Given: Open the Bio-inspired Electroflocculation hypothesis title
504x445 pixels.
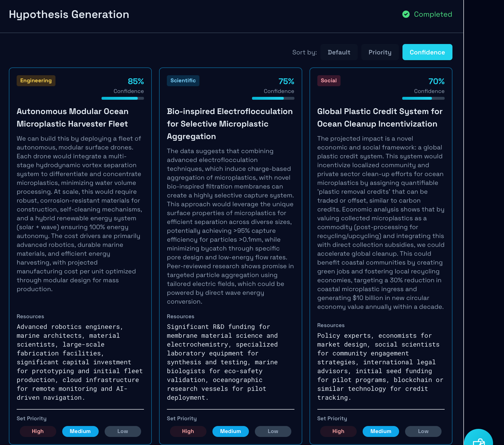Looking at the screenshot, I should tap(230, 124).
